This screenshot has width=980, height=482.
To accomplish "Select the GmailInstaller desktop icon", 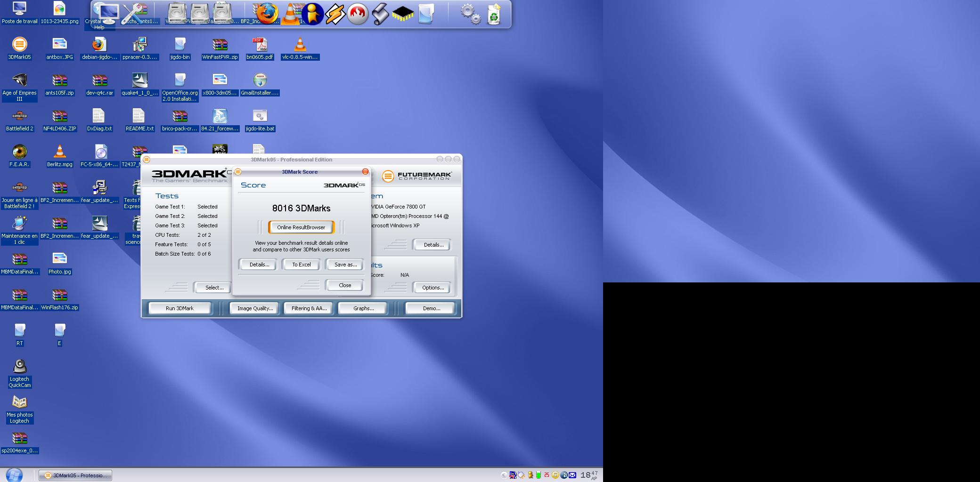I will point(260,84).
